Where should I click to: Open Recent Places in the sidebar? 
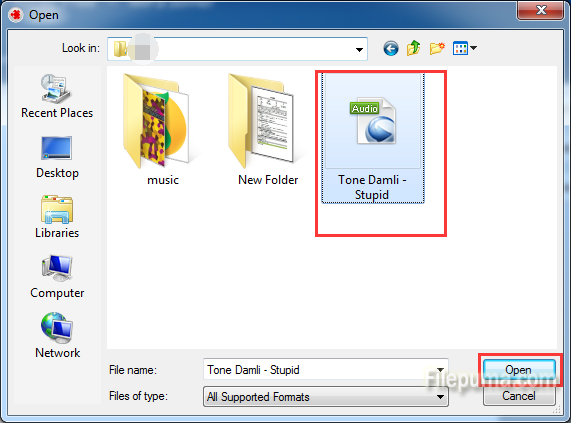click(x=57, y=96)
